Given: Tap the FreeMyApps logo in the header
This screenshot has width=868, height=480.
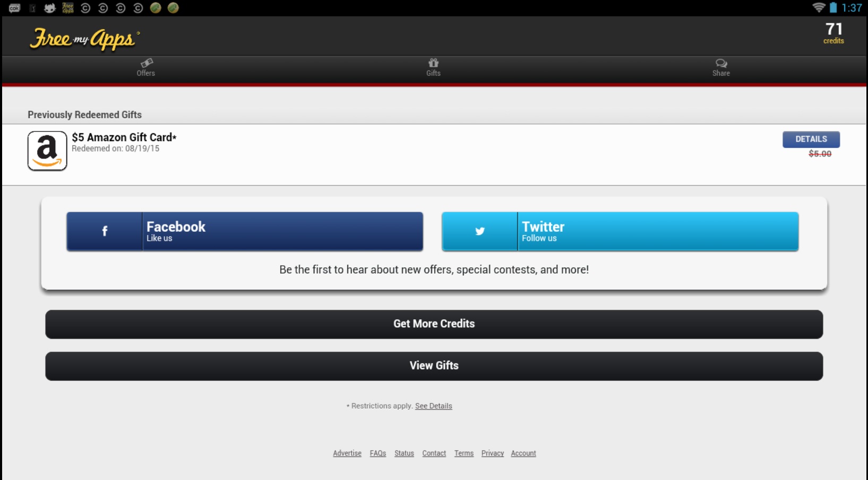Looking at the screenshot, I should click(85, 39).
